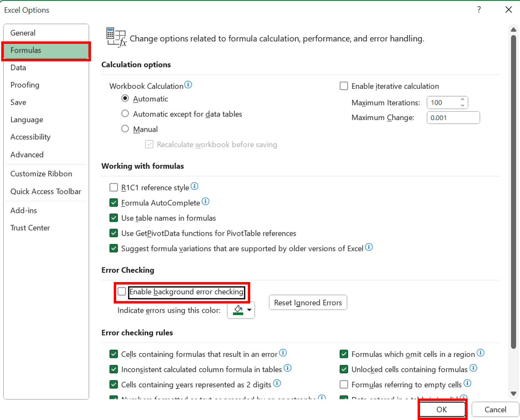Uncheck Cells containing years as 2 digits

114,384
